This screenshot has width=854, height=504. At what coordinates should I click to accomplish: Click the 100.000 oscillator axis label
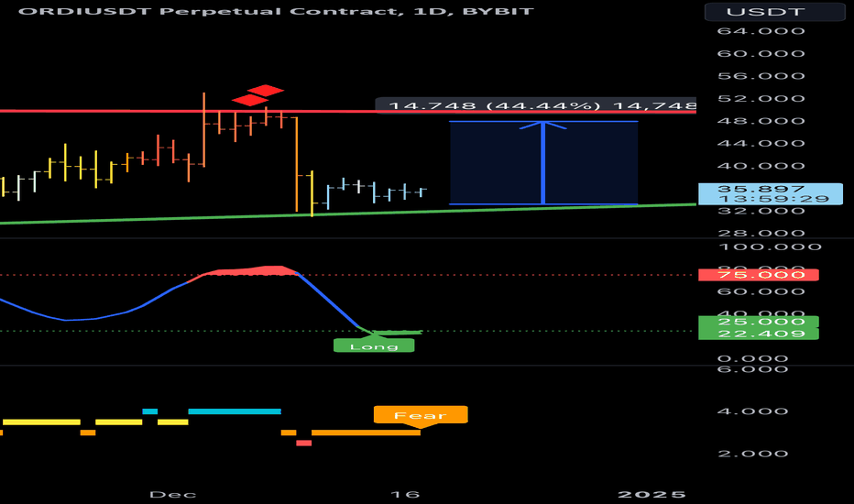pos(770,247)
